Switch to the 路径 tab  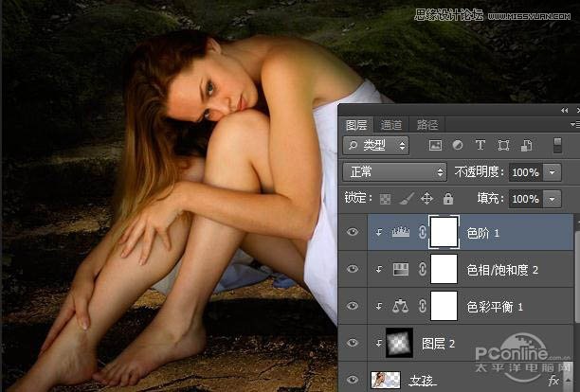click(427, 125)
